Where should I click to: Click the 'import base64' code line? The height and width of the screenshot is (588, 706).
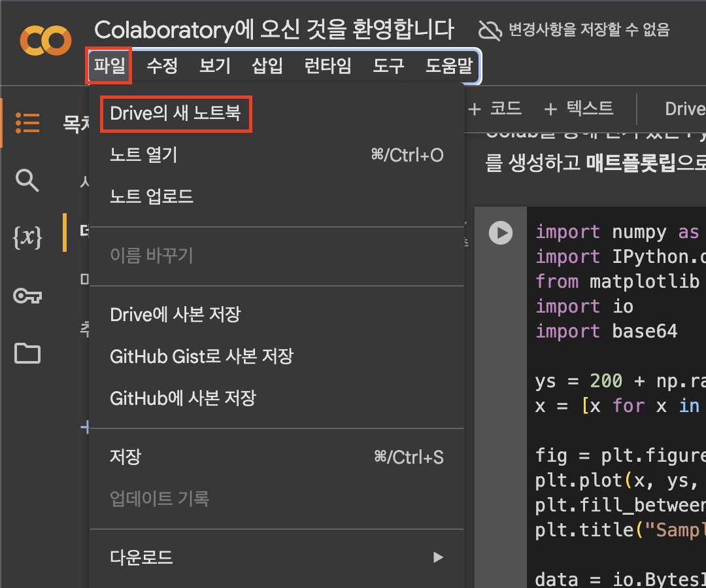606,331
